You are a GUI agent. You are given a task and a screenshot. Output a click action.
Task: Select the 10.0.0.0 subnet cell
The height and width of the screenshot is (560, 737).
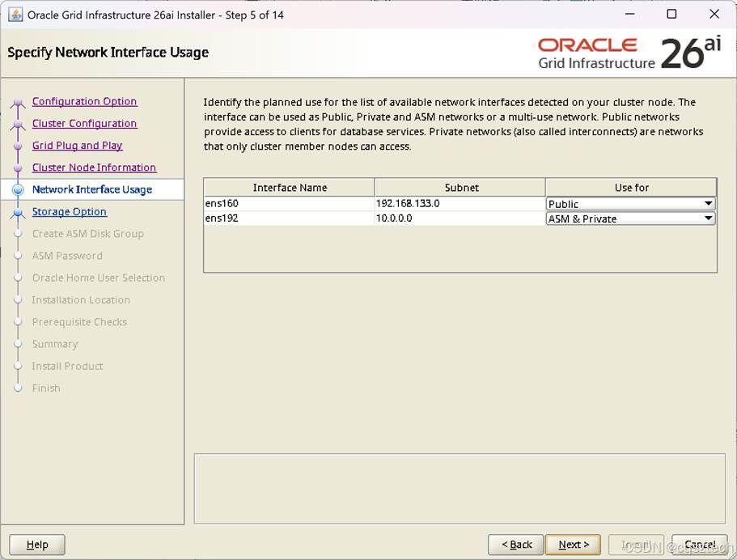[460, 218]
